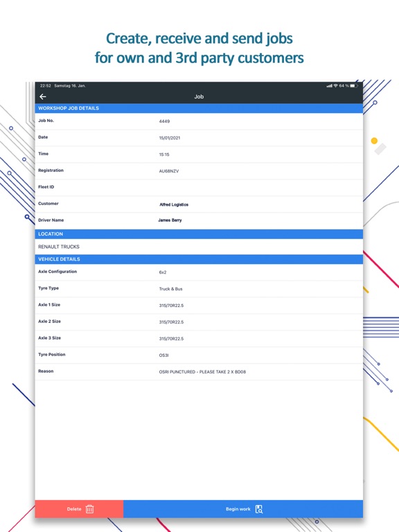Tap the Driver Name label

51,220
